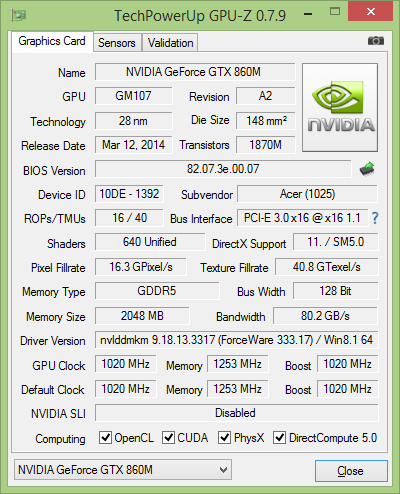Click the GPU field GM107
The width and height of the screenshot is (400, 494).
tap(134, 96)
